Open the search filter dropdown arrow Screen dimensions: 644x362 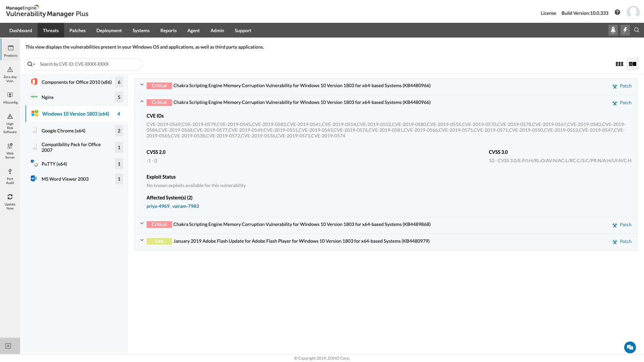34,64
